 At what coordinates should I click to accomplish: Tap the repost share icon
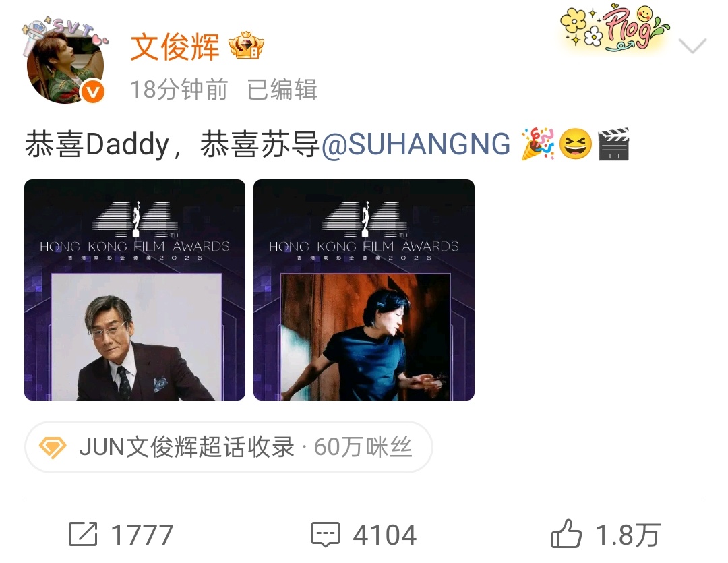coord(83,534)
